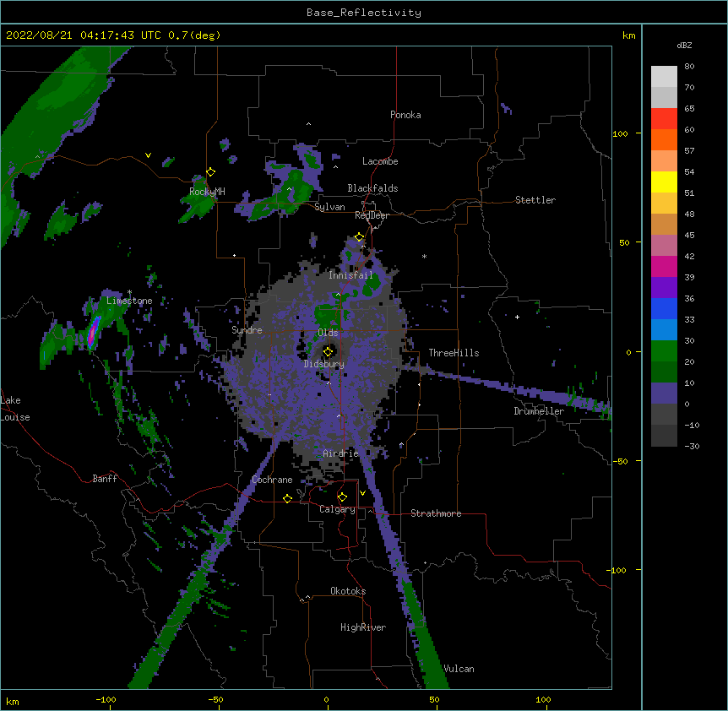Click the yellow diamond marker beside RockyMH

coord(211,172)
